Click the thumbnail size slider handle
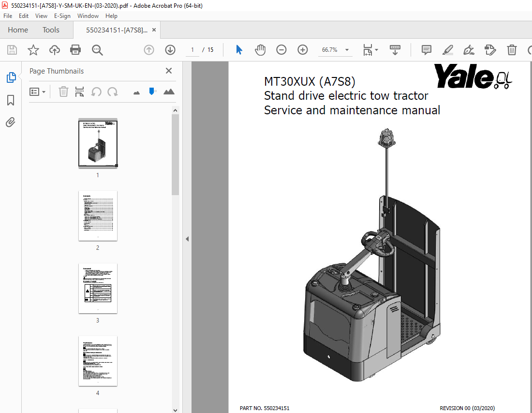 [x=152, y=91]
